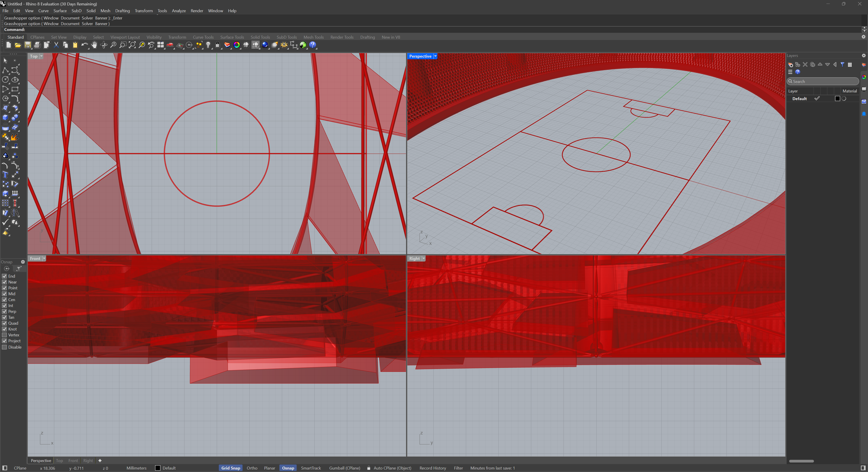Click the Lock objects padlock icon

(x=218, y=45)
